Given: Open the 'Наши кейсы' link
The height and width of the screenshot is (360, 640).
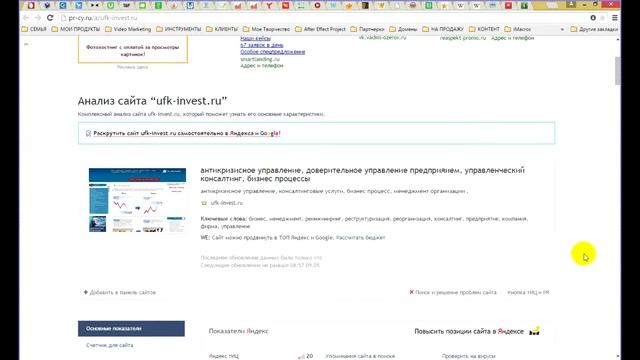Looking at the screenshot, I should click(x=256, y=38).
